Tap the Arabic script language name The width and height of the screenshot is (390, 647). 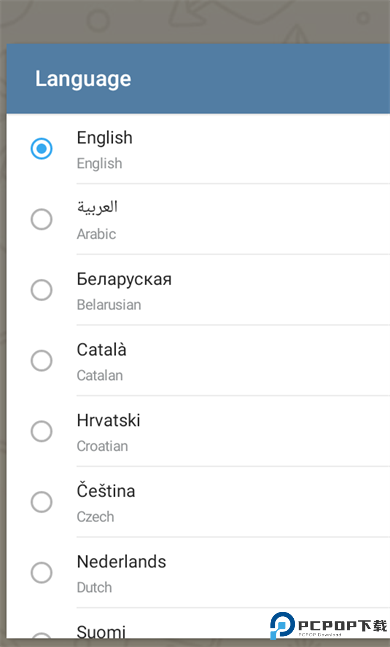[x=97, y=207]
